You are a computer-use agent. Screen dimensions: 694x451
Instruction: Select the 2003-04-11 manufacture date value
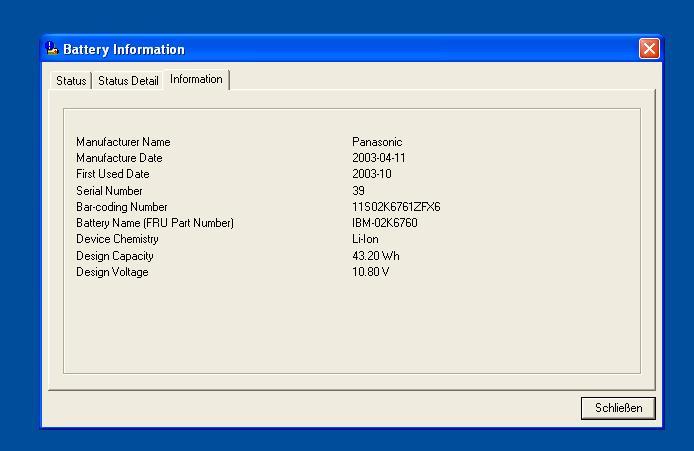(x=379, y=158)
